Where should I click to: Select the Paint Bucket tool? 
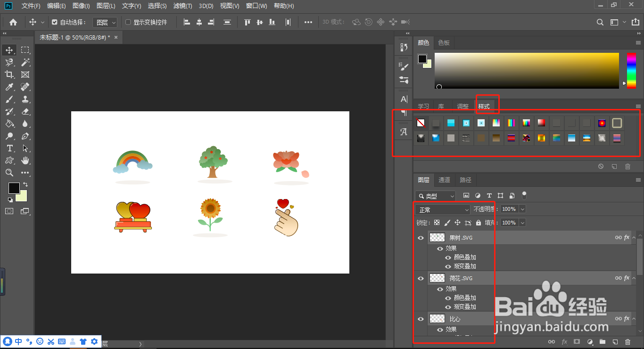click(x=9, y=124)
